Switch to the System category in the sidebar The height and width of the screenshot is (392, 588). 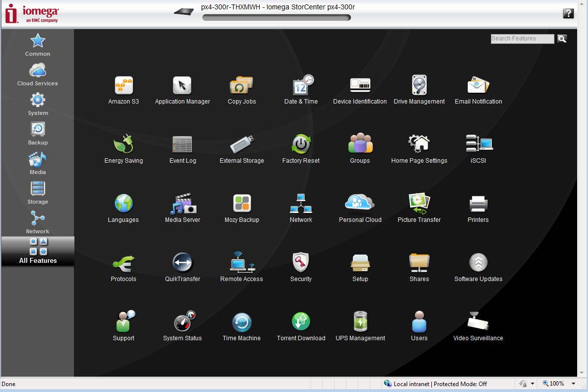click(37, 104)
